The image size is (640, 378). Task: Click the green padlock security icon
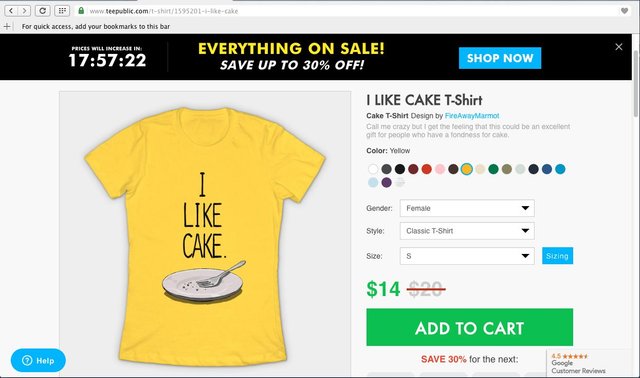tap(81, 11)
